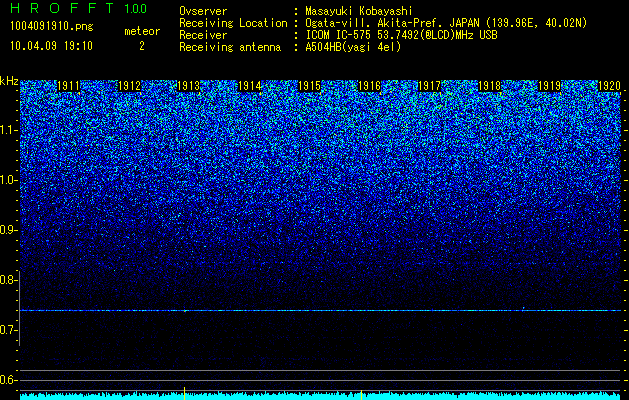Click the Ogata-vill. Akita-Pref. JAPAN location text
629x400 pixels.
pyautogui.click(x=446, y=23)
